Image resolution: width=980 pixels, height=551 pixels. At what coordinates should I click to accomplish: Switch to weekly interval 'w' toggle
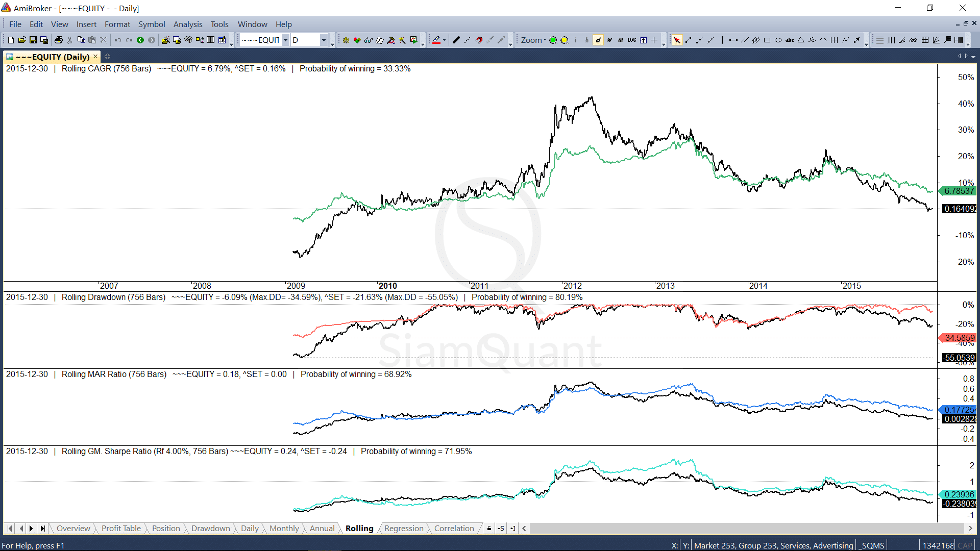(609, 40)
